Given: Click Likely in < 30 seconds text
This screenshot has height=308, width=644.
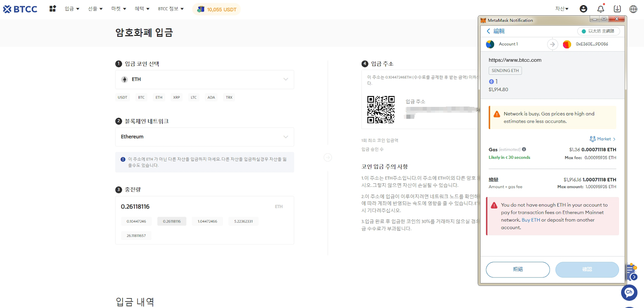Looking at the screenshot, I should point(509,158).
